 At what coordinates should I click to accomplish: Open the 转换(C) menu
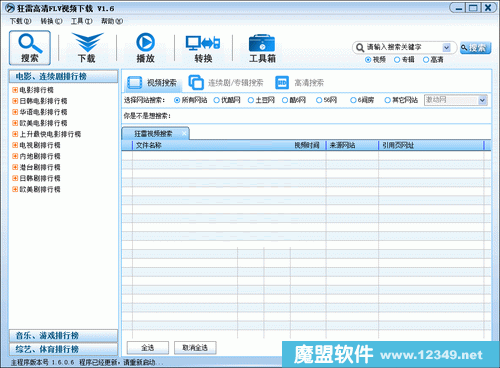pos(51,21)
